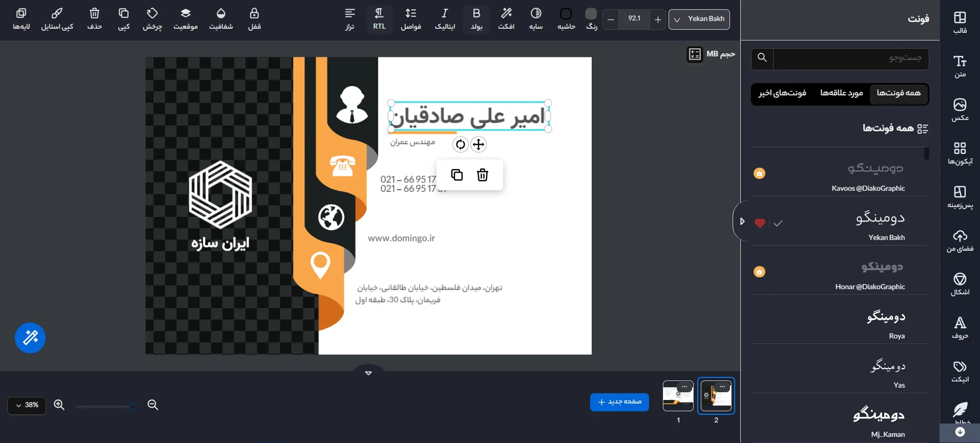Toggle RTL text direction
980x443 pixels.
[x=379, y=19]
